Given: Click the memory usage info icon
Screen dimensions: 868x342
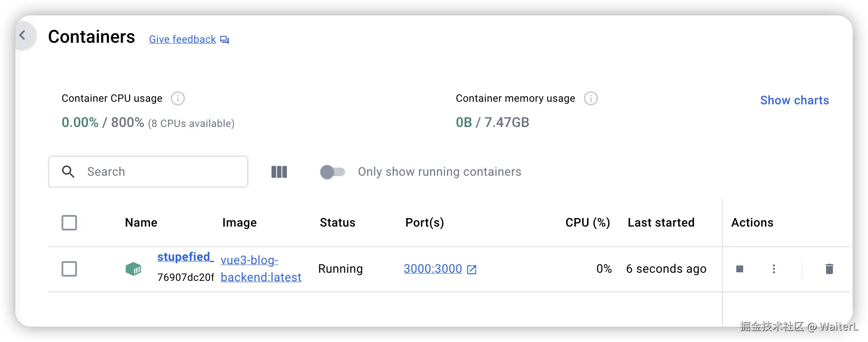Looking at the screenshot, I should point(591,98).
